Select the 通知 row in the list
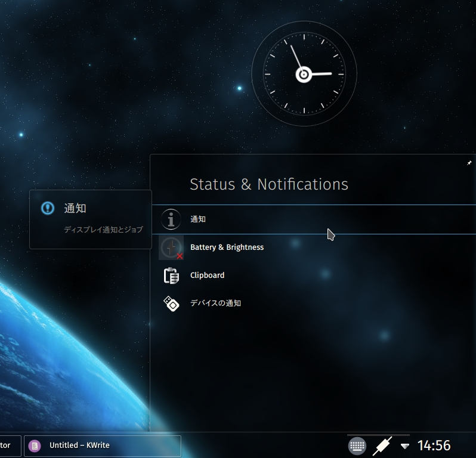The image size is (476, 458). click(x=314, y=219)
